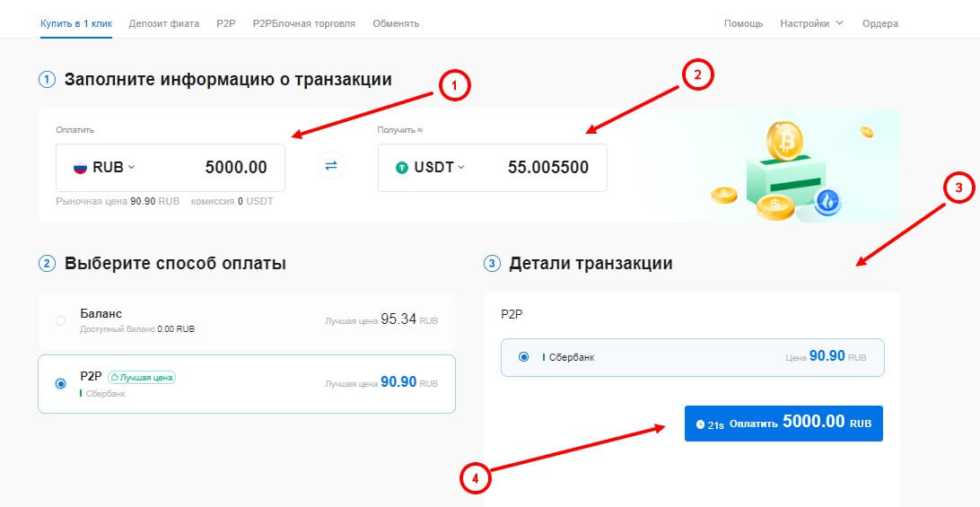Click the clock timer icon on pay button
This screenshot has width=980, height=507.
pyautogui.click(x=700, y=424)
